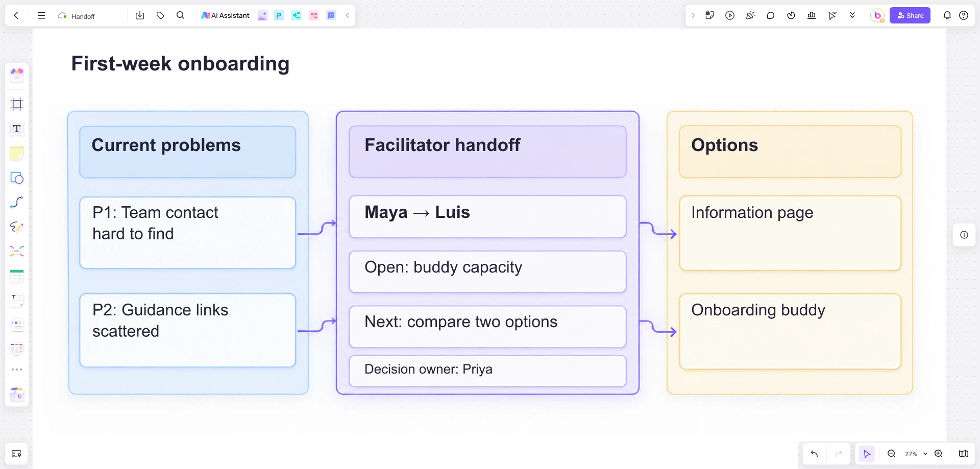The width and height of the screenshot is (980, 469).
Task: Click the Handoff file name
Action: 83,16
